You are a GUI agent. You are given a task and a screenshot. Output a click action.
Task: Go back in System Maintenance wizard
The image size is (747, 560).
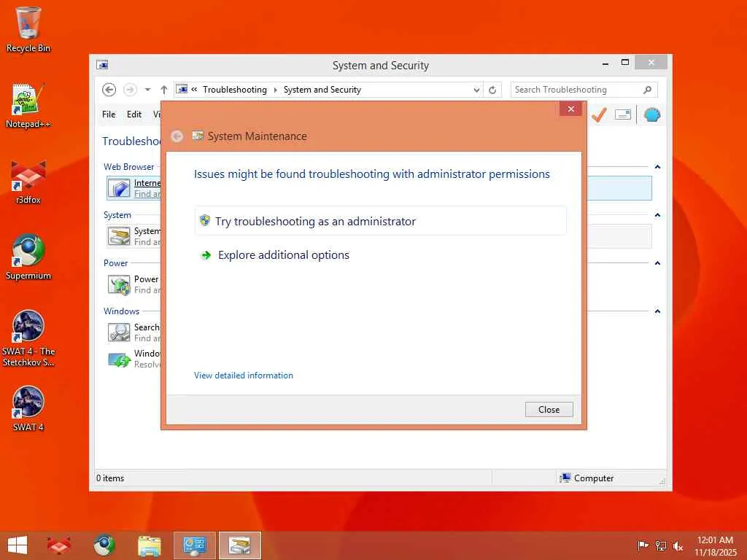(x=177, y=136)
